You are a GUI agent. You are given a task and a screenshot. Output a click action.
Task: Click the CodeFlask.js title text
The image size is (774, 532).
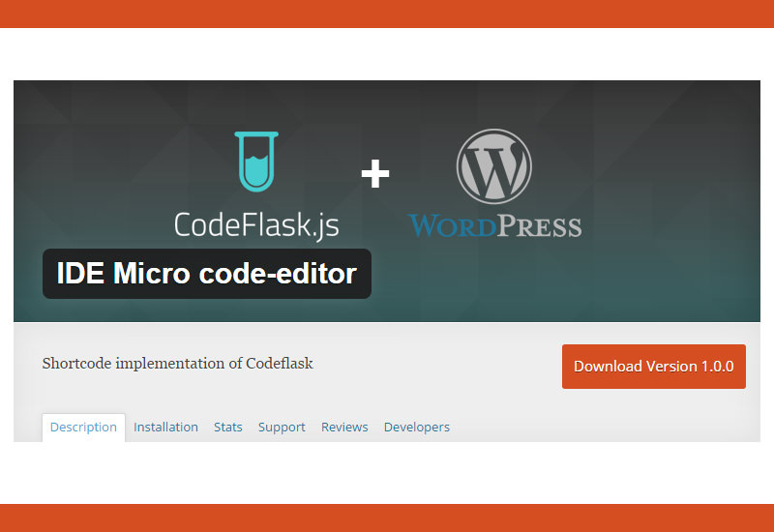coord(256,226)
